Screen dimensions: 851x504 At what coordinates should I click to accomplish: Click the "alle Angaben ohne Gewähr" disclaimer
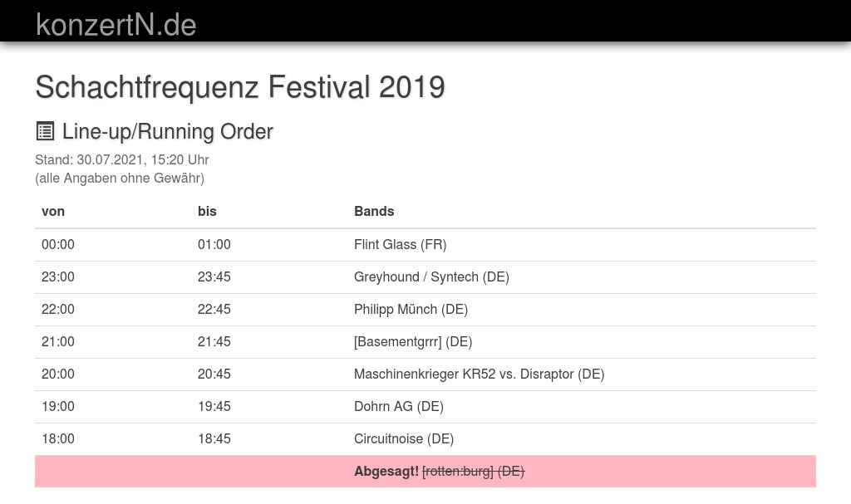coord(120,178)
